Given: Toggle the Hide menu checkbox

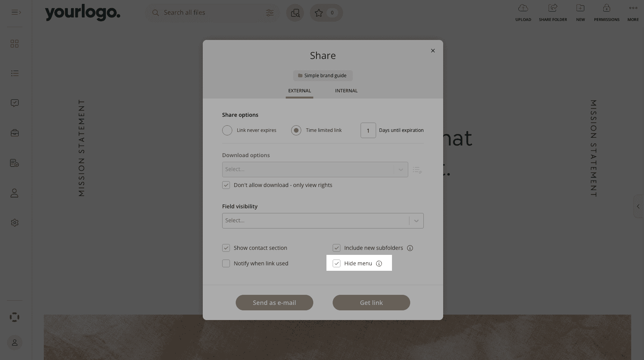Looking at the screenshot, I should click(336, 263).
